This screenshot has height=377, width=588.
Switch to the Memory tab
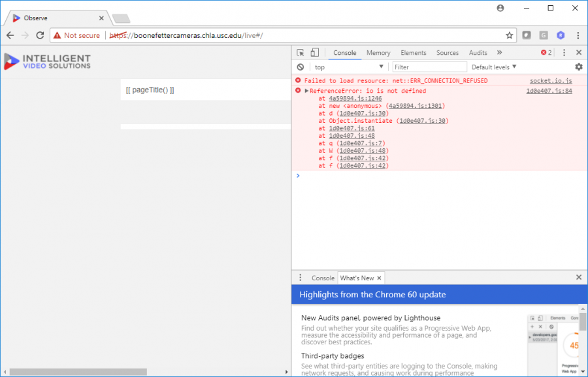click(378, 53)
